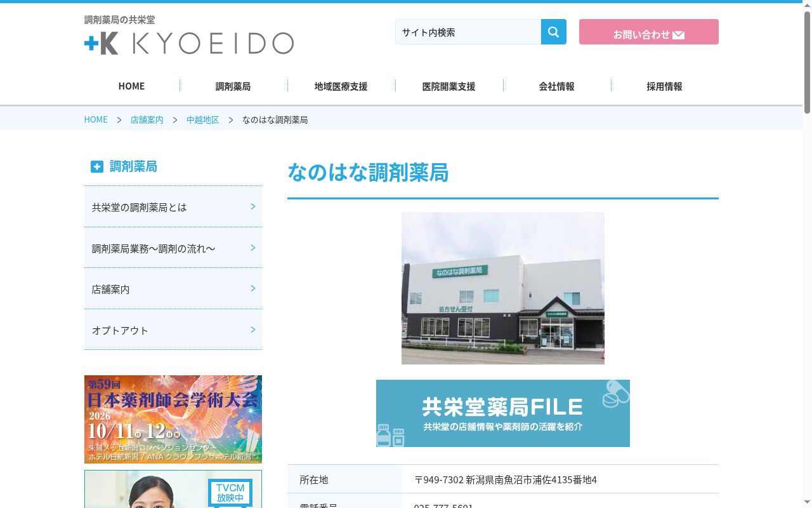Screen dimensions: 812x508
Task: Select the オプトアウト sidebar link
Action: (173, 330)
